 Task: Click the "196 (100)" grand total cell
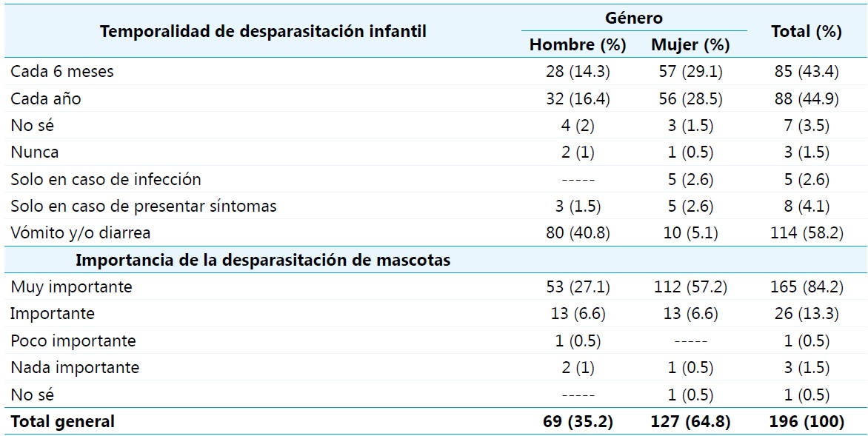point(807,421)
